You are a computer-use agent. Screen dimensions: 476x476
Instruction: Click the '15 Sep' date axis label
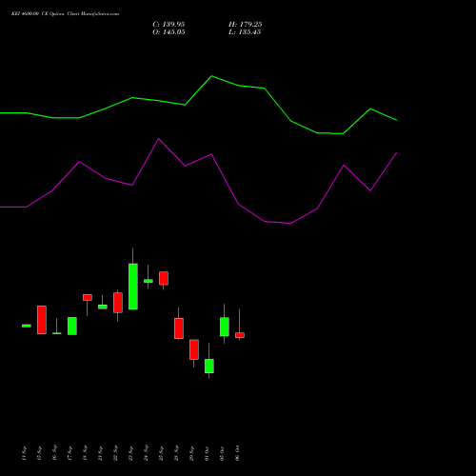(40, 453)
